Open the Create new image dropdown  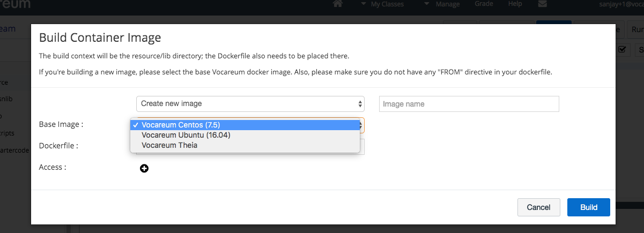[250, 103]
